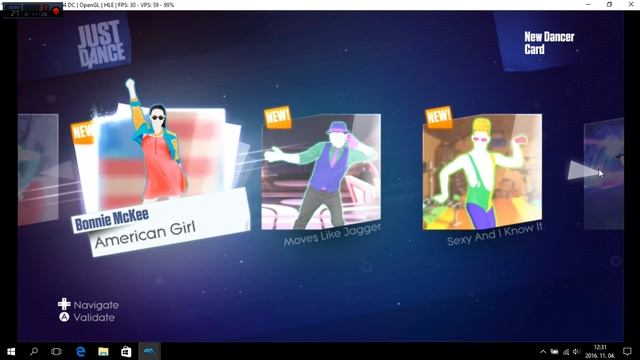Select the partially visible next song card

tap(604, 173)
